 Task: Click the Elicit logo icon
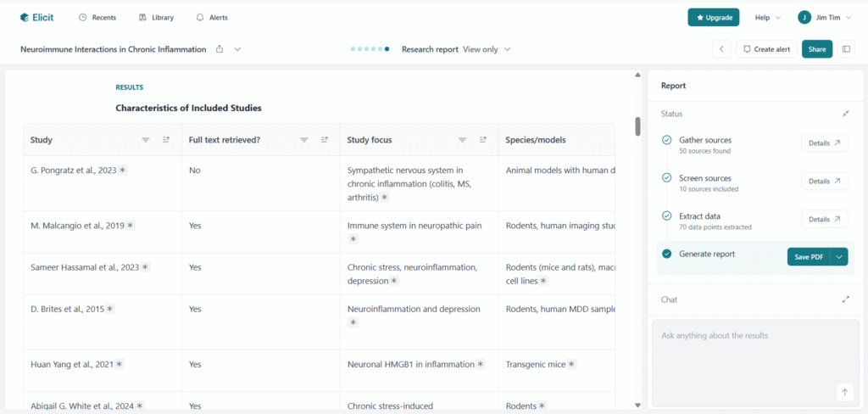click(24, 17)
